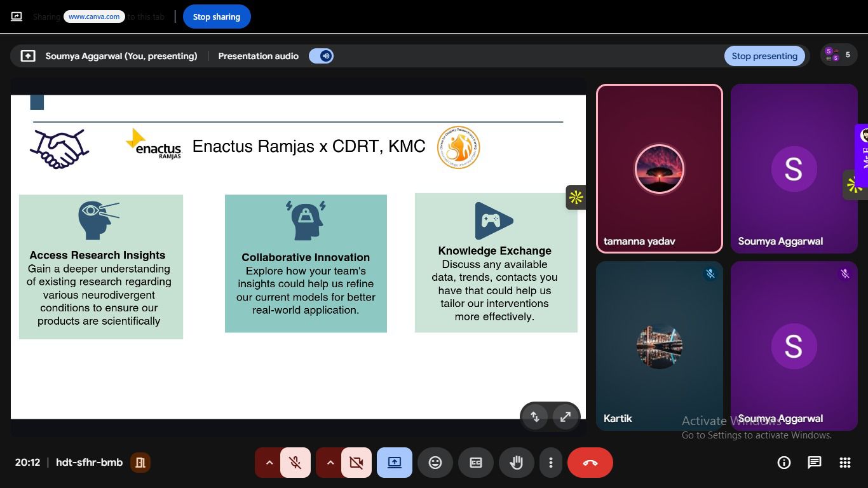Click the orange host controls icon beside the meeting code

tap(140, 463)
